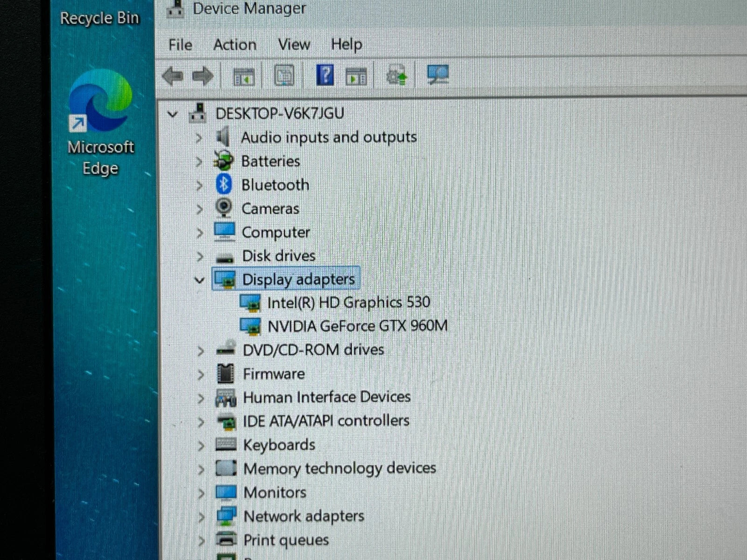Click the Update device driver toolbar icon
The width and height of the screenshot is (747, 560).
tap(396, 76)
